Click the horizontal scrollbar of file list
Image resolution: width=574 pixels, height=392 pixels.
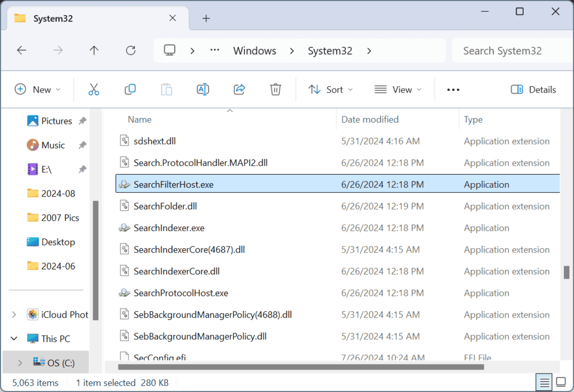click(x=301, y=367)
